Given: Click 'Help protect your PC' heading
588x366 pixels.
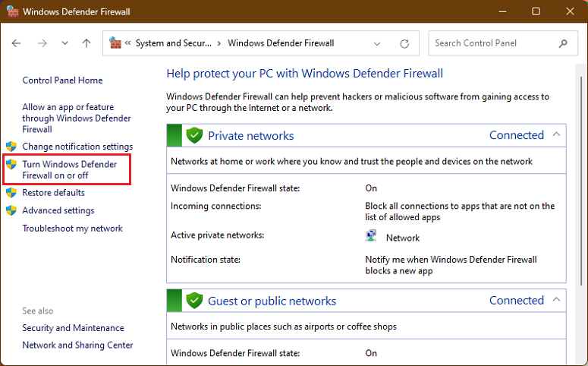Looking at the screenshot, I should pyautogui.click(x=304, y=74).
